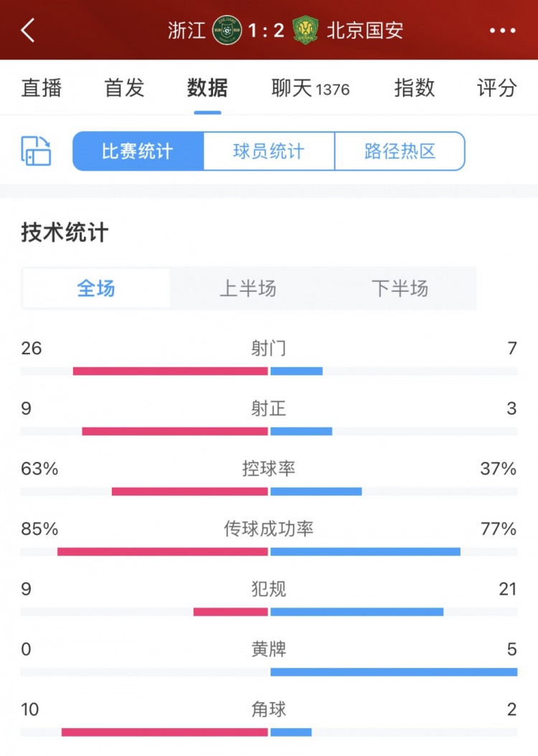Screen dimensions: 538x756
Task: Open the 评分 ratings tab
Action: coord(497,88)
